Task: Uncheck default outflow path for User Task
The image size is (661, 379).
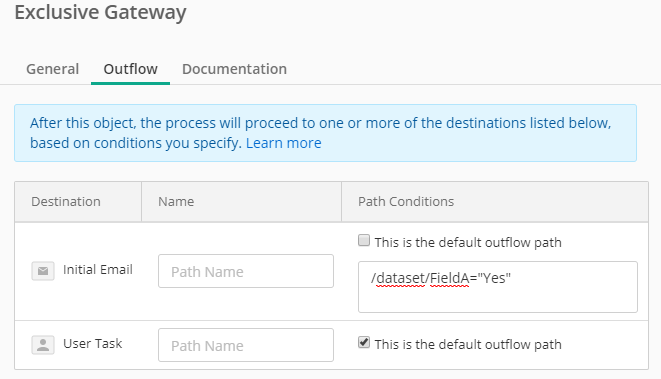Action: click(364, 342)
